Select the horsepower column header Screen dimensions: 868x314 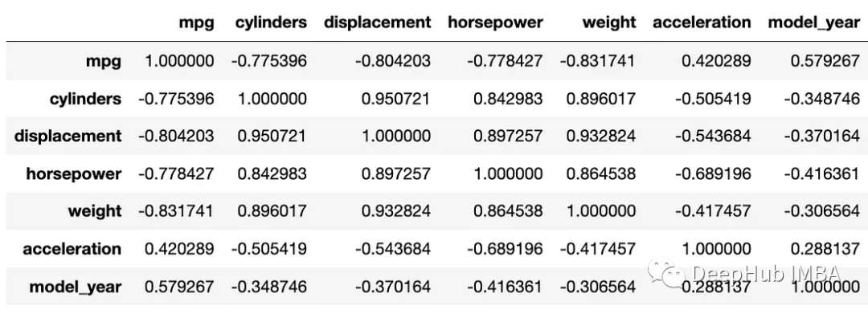495,22
